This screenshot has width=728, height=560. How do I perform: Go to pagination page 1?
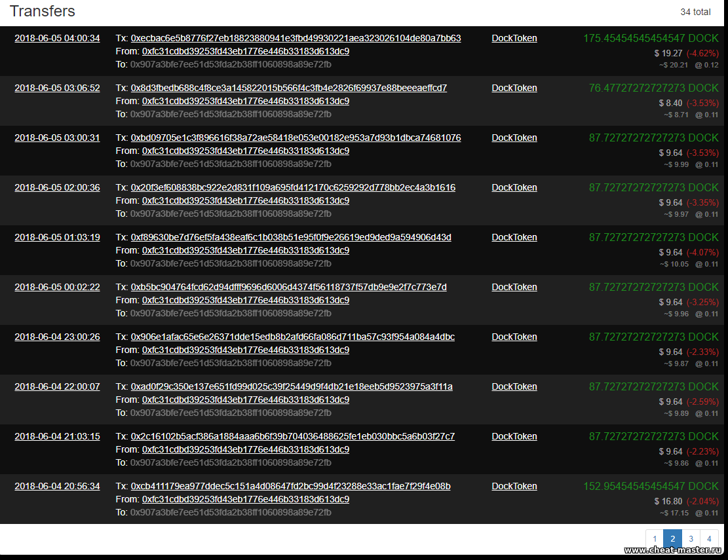(x=655, y=539)
